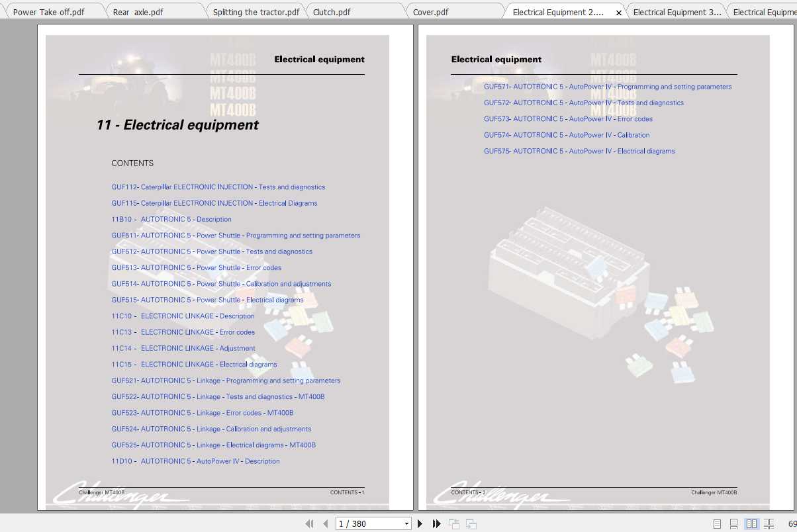Switch to single page view

pos(717,523)
